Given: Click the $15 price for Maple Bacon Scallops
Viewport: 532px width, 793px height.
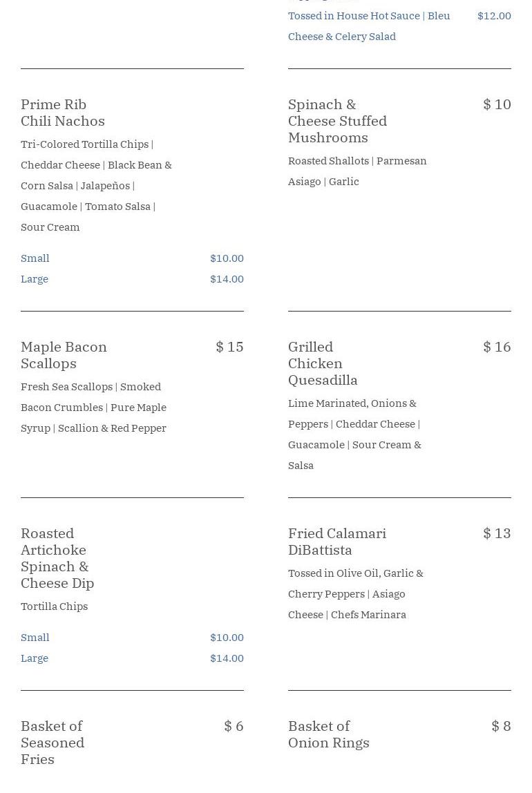Looking at the screenshot, I should coord(229,347).
